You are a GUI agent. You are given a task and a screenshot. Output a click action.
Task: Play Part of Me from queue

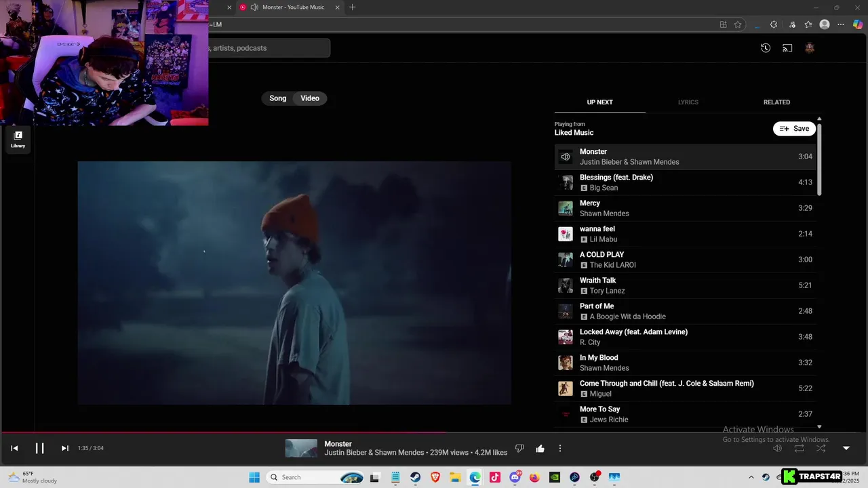click(x=686, y=311)
